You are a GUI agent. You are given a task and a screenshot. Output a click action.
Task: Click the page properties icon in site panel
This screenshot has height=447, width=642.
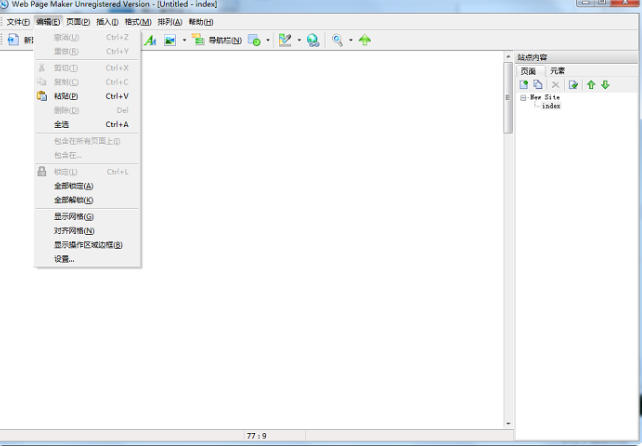tap(573, 85)
